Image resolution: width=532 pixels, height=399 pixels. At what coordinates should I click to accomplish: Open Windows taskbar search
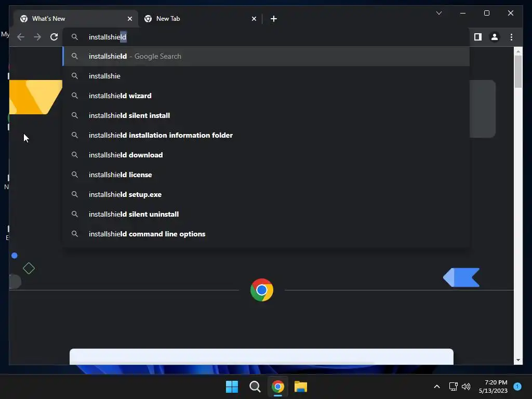coord(255,387)
